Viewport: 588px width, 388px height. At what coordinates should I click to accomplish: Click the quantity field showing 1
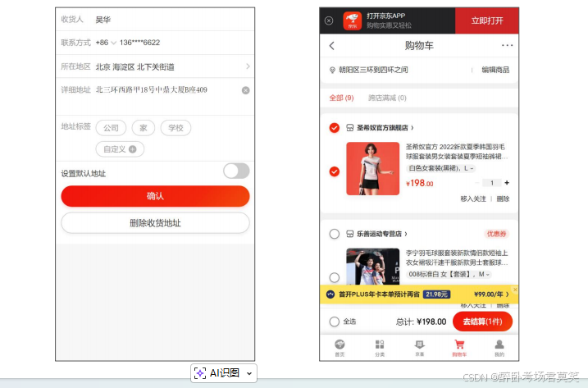click(492, 183)
